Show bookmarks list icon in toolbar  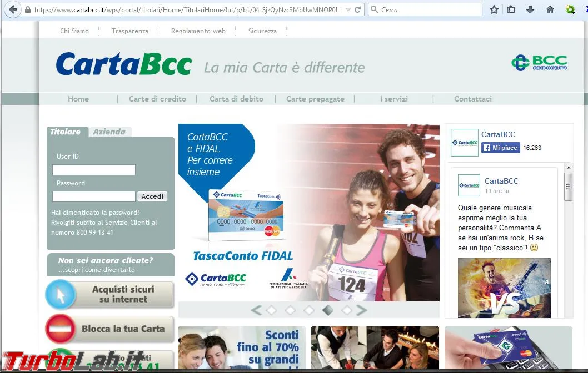[x=511, y=10]
